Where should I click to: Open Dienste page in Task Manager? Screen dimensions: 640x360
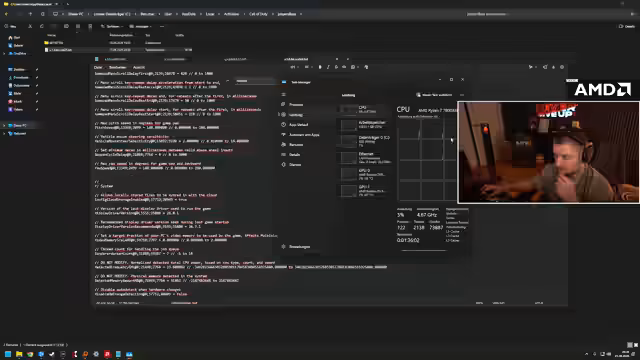[x=295, y=164]
